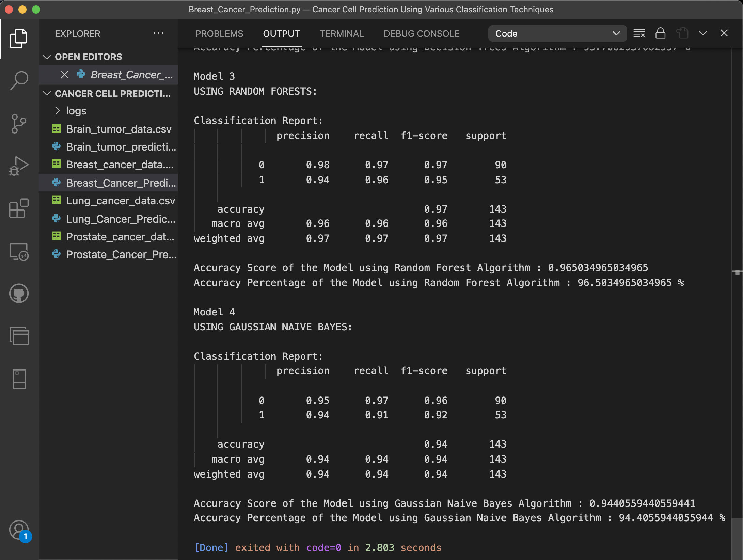This screenshot has height=560, width=743.
Task: Toggle Auto Scrolling lock in Output panel
Action: [x=660, y=33]
